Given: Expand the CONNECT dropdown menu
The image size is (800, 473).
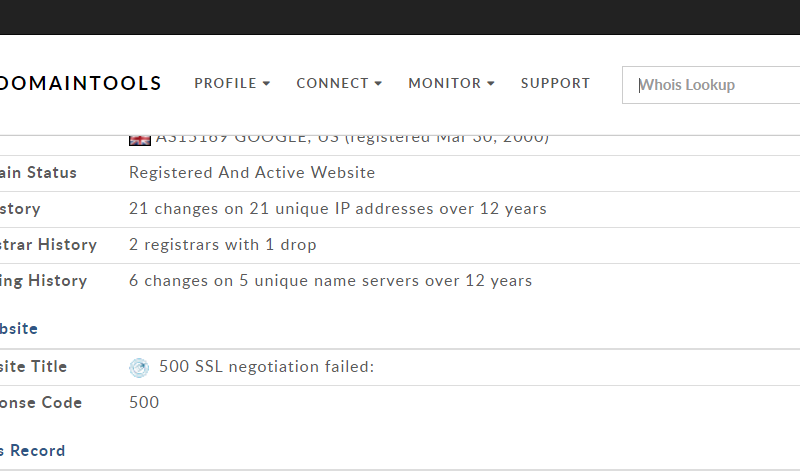Looking at the screenshot, I should (x=339, y=84).
